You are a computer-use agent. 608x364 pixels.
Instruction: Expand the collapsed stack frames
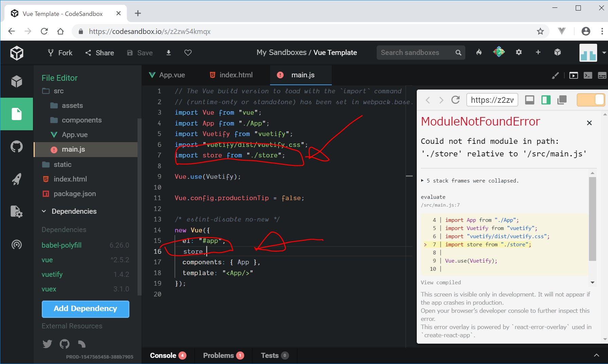click(x=423, y=181)
